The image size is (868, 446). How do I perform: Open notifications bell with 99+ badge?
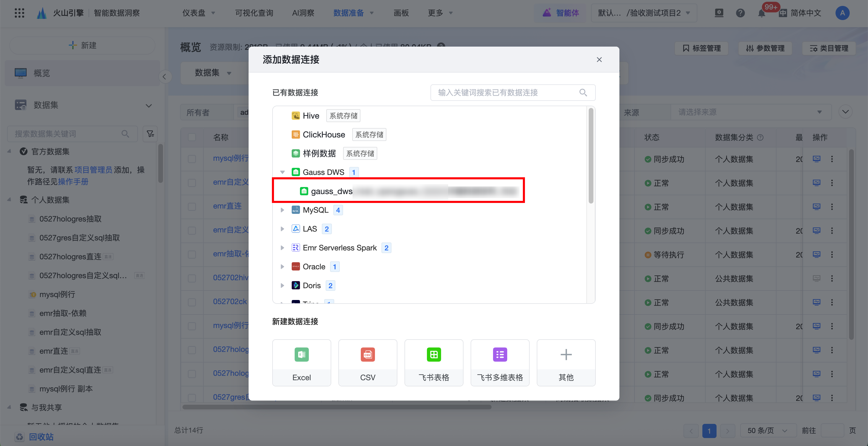[x=761, y=13]
